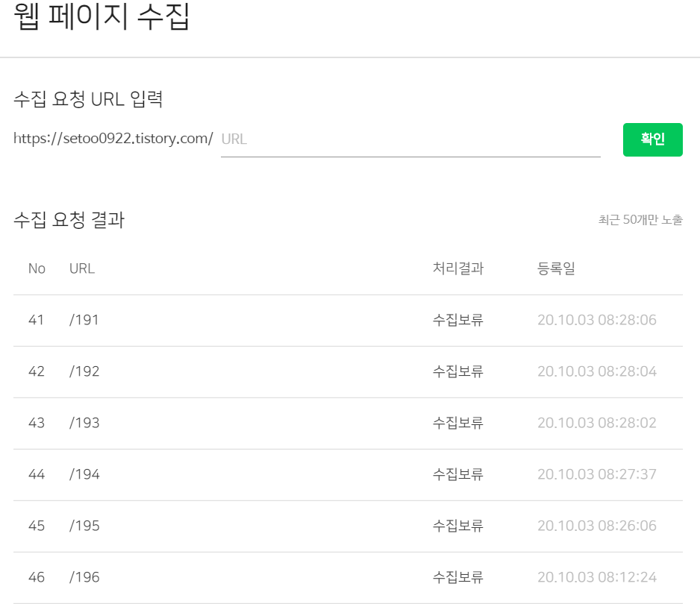Click the 처리결과 column header
Image resolution: width=700 pixels, height=604 pixels.
tap(458, 268)
